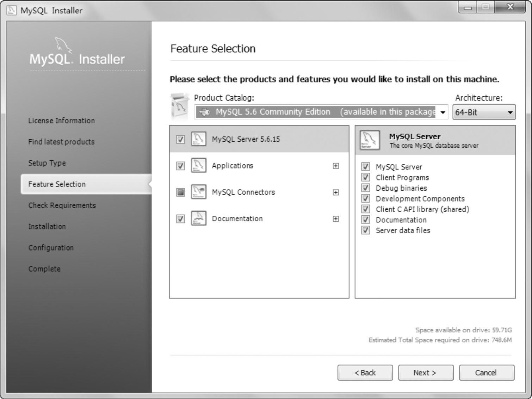Uncheck the Debug binaries feature checkbox
The height and width of the screenshot is (399, 532).
(x=366, y=188)
